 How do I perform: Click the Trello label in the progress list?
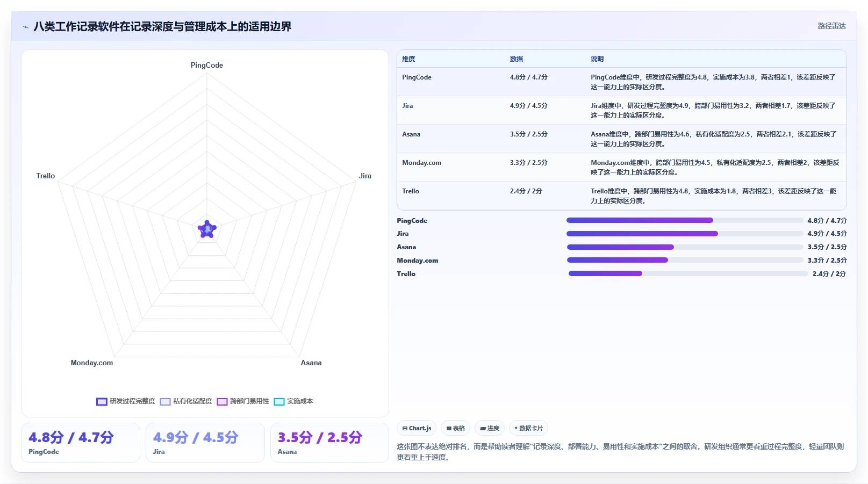(406, 274)
